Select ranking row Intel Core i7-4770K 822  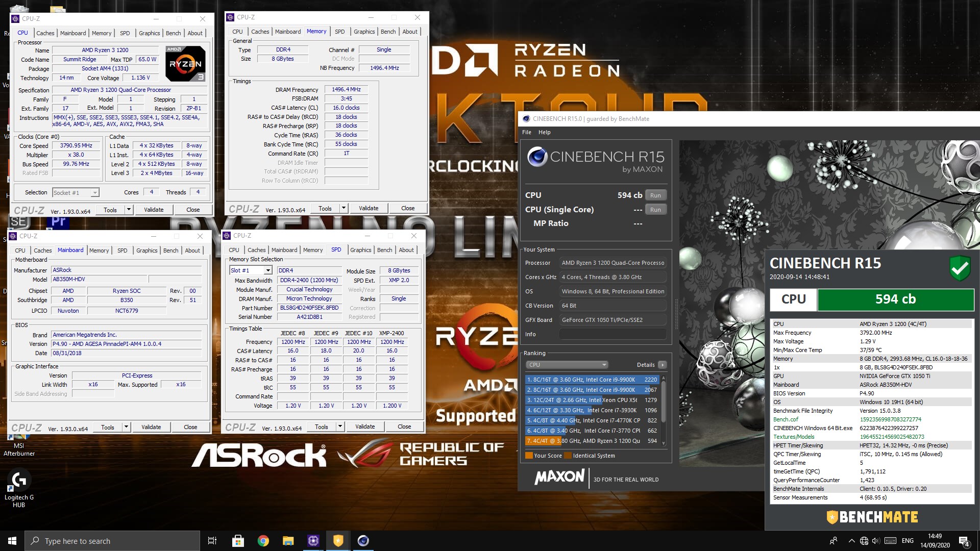[592, 420]
